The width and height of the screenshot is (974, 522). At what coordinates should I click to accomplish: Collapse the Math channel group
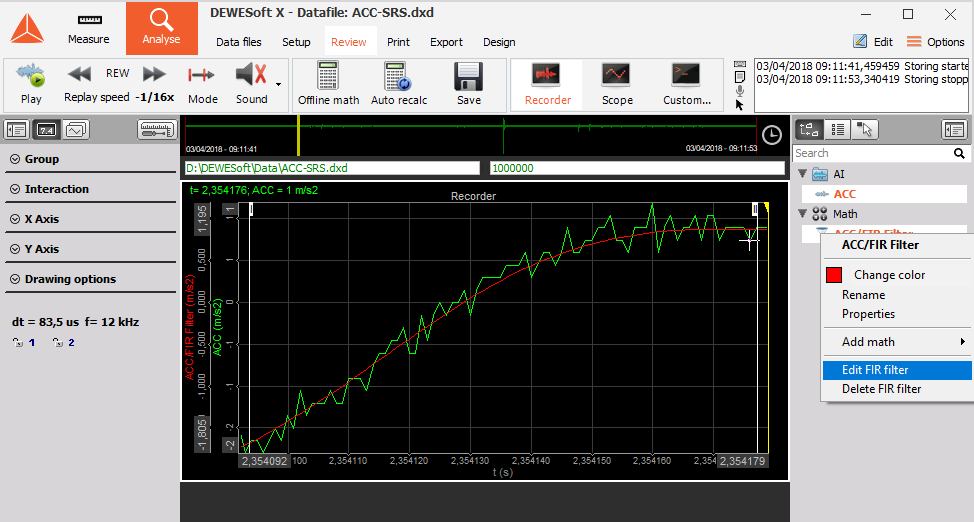click(803, 213)
